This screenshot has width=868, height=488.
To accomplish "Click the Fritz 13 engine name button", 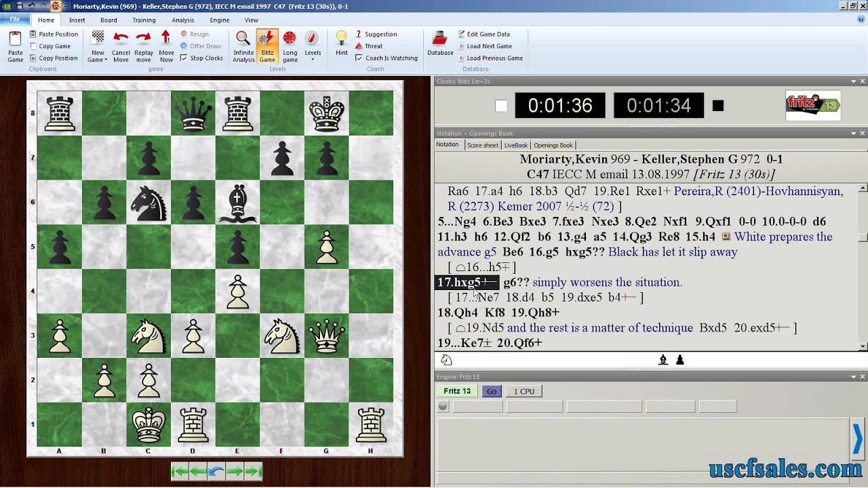I will [457, 391].
